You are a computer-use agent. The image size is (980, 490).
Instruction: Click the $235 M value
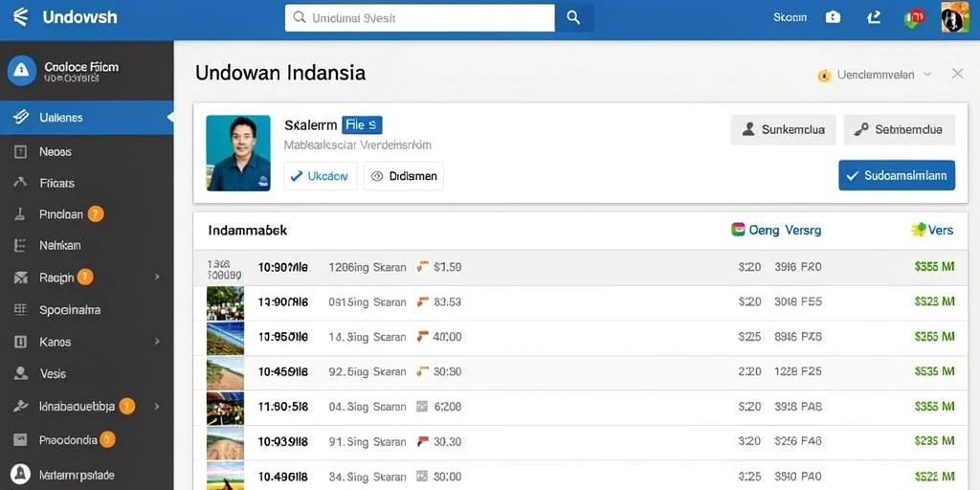point(934,441)
